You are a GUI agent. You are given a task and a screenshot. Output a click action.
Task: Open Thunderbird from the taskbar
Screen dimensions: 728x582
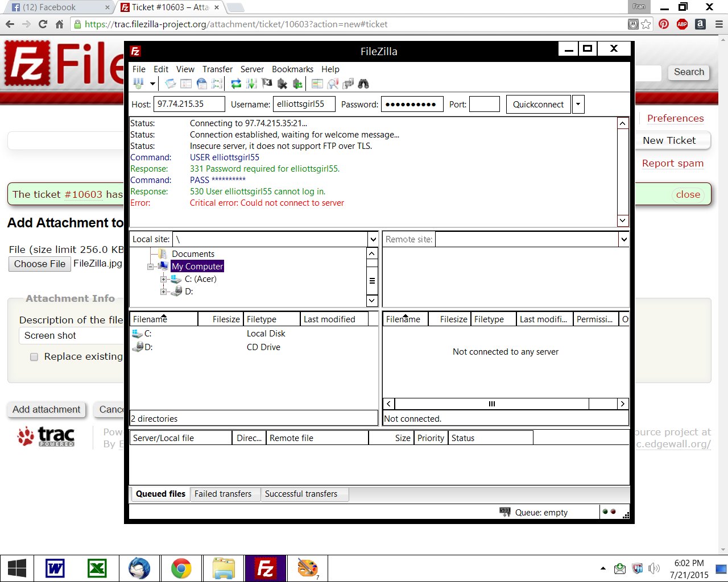point(139,568)
